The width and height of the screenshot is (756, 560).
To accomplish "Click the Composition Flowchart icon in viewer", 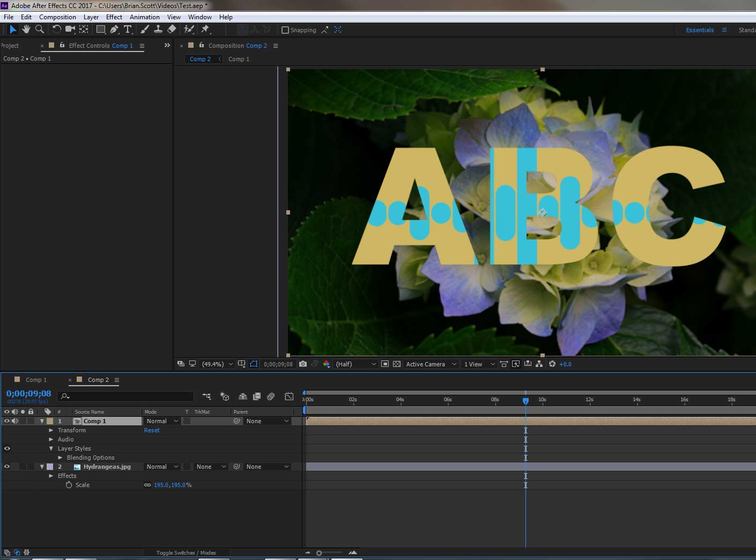I will 539,364.
